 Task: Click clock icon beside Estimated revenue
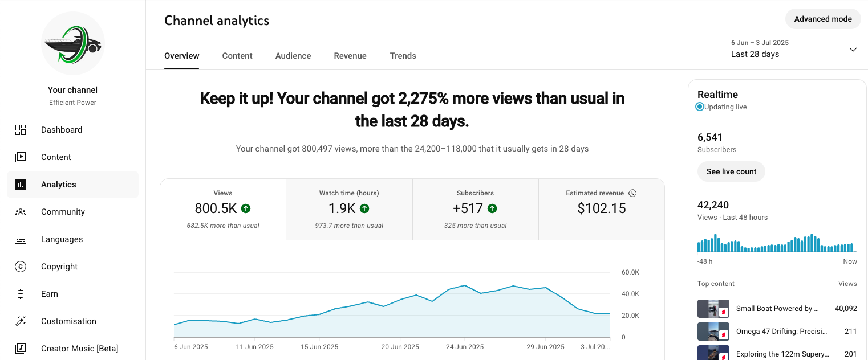tap(632, 193)
